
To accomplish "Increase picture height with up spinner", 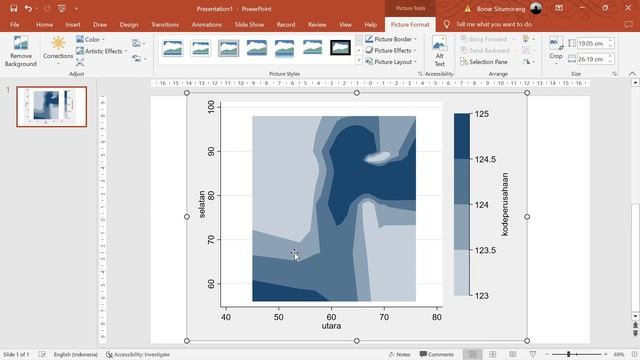I will pos(611,41).
